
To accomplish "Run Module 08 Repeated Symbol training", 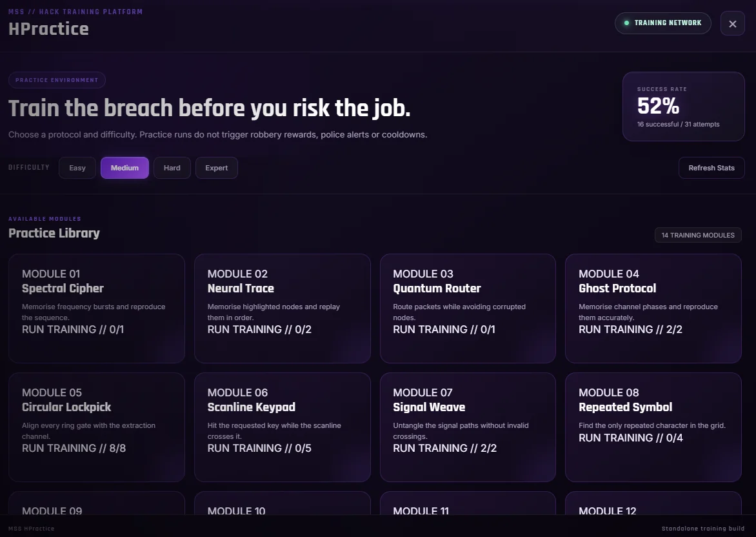I will (653, 427).
